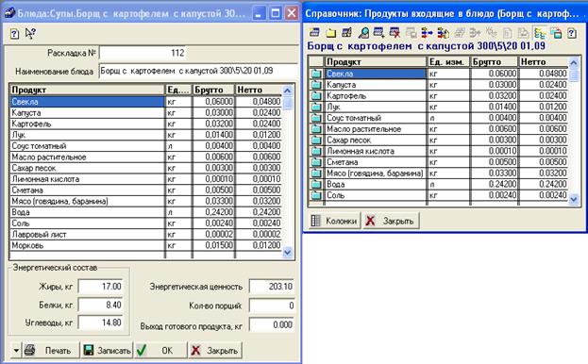The width and height of the screenshot is (588, 364).
Task: Click the move to another group arrows icon
Action: (427, 33)
